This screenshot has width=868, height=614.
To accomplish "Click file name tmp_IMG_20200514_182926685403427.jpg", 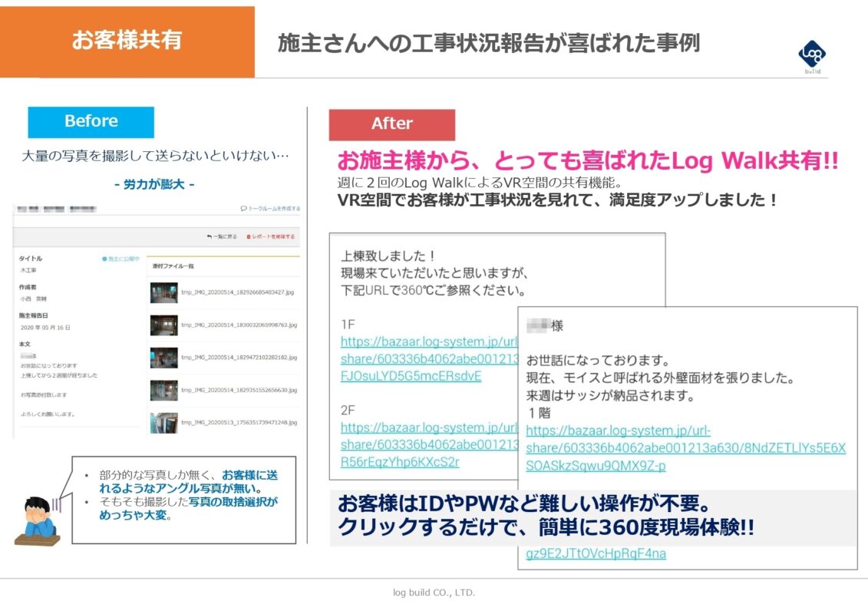I will click(x=237, y=292).
